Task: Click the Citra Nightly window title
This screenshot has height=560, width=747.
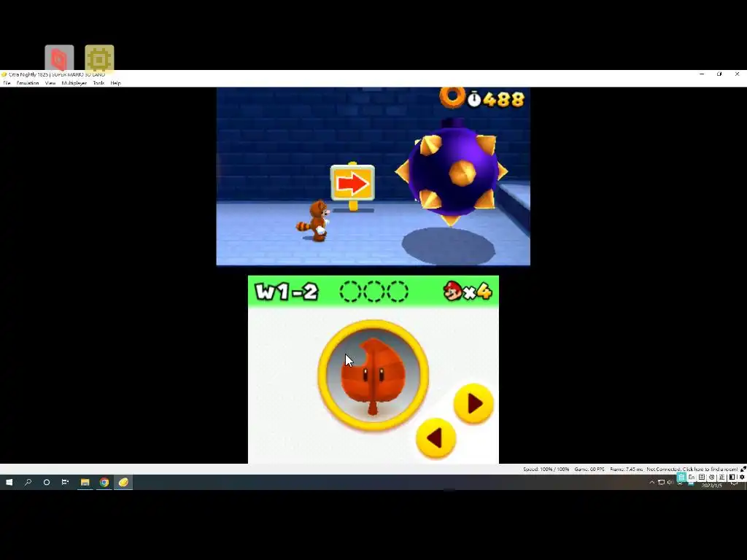Action: click(57, 74)
